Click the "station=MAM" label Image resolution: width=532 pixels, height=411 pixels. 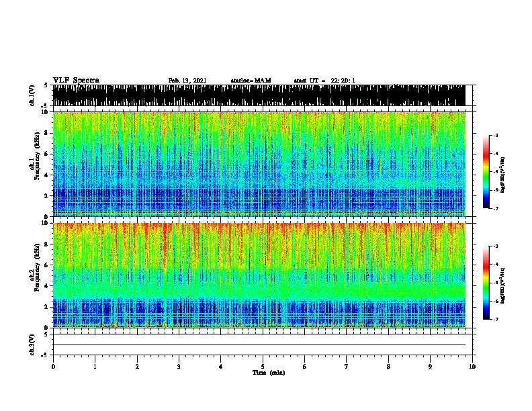pos(251,81)
